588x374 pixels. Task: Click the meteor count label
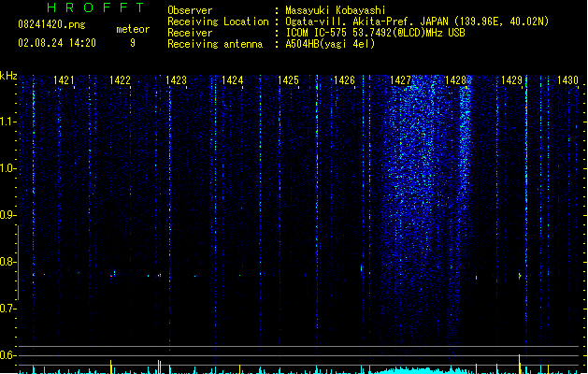pyautogui.click(x=133, y=29)
